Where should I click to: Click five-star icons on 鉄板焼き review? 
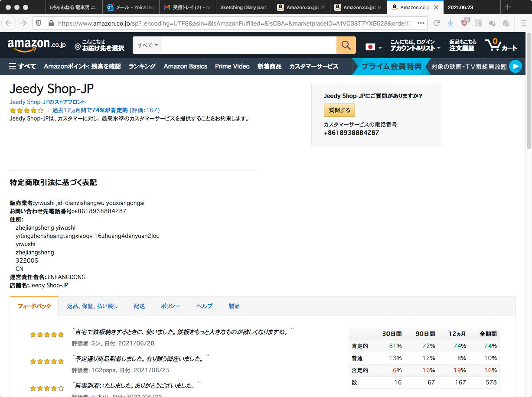pyautogui.click(x=47, y=335)
